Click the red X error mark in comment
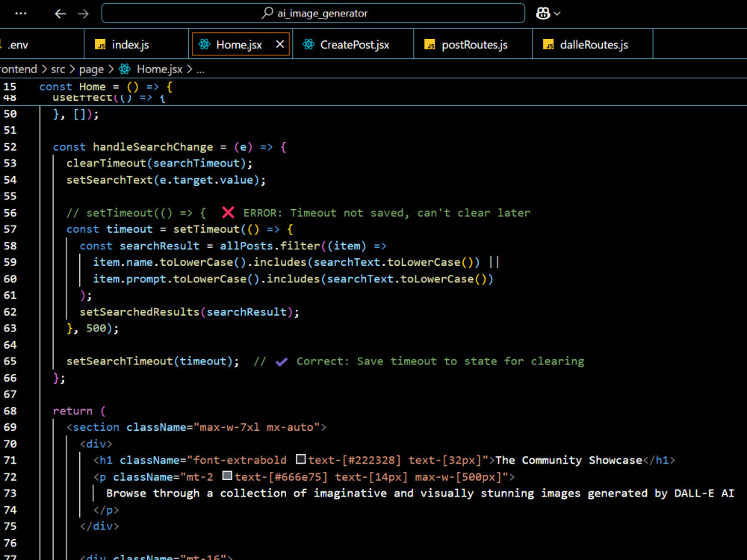Viewport: 747px width, 560px height. pyautogui.click(x=228, y=212)
